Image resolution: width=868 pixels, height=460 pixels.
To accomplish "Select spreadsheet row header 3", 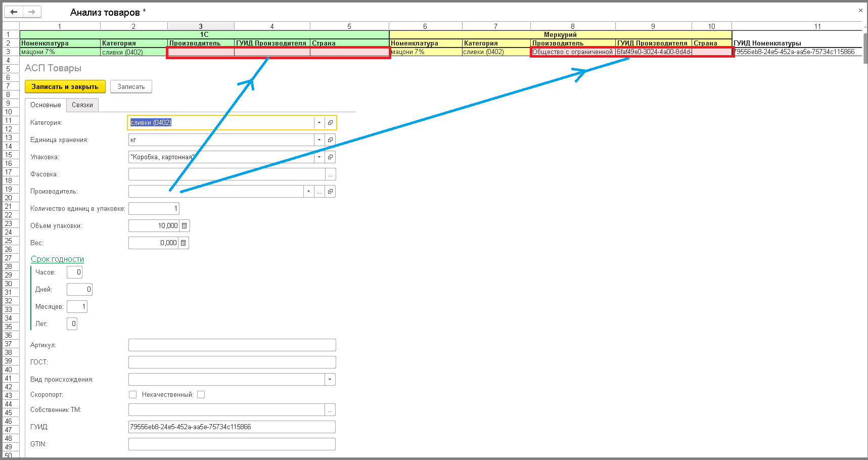I will [x=11, y=52].
